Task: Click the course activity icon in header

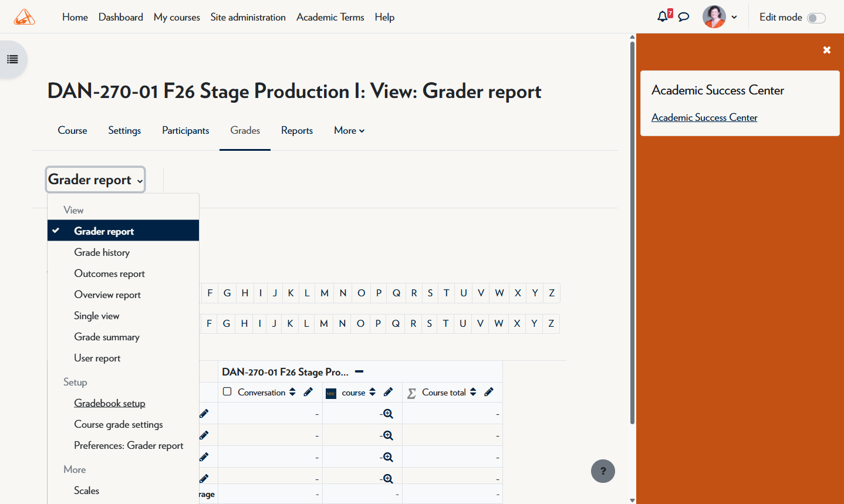Action: (331, 393)
